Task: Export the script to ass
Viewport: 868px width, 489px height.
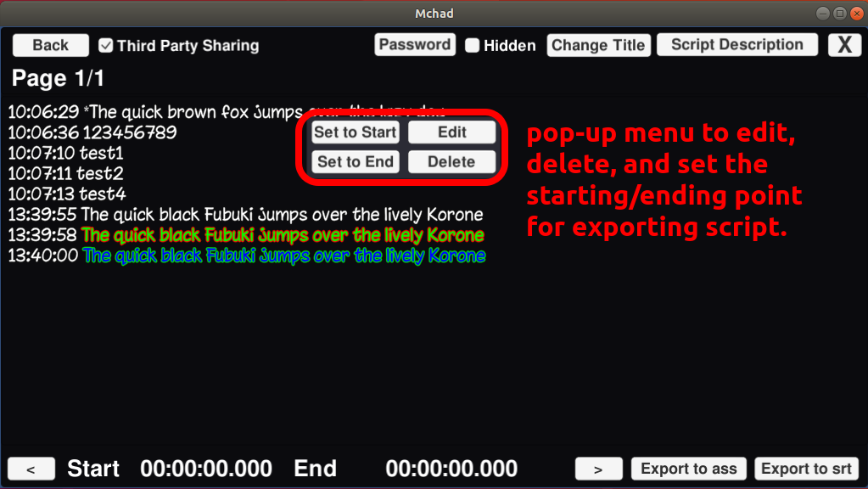Action: coord(689,469)
